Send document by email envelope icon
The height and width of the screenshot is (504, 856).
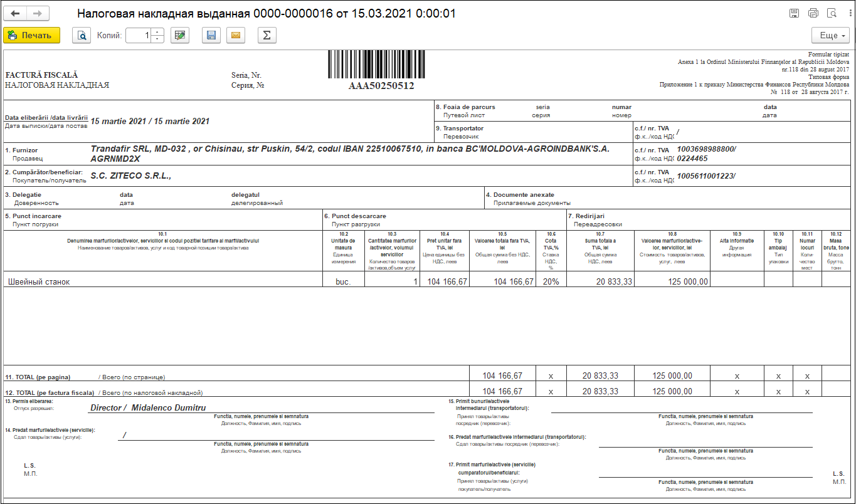tap(236, 35)
